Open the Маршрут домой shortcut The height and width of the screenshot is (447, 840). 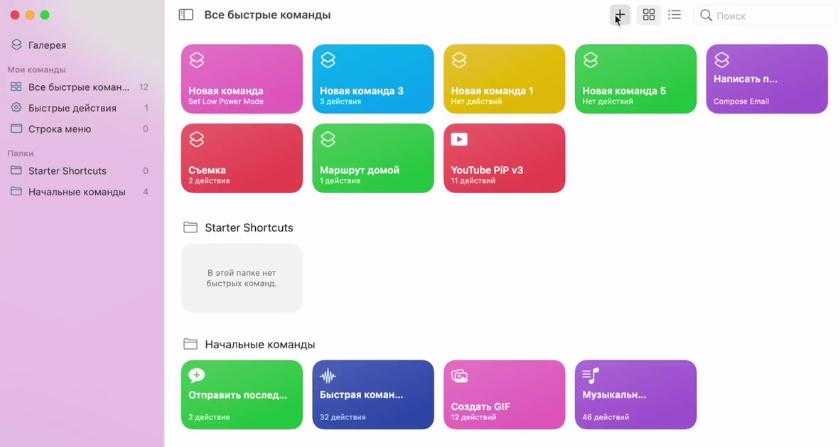372,157
